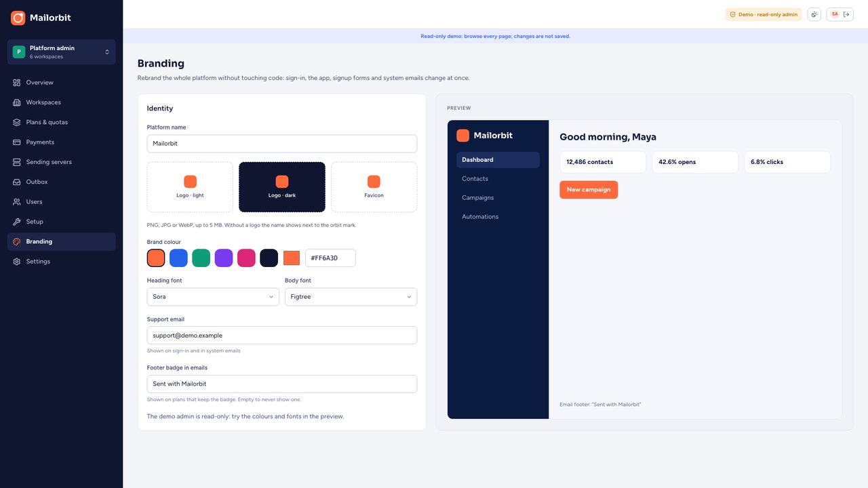This screenshot has width=868, height=488.
Task: Choose the blue brand colour swatch
Action: click(178, 258)
